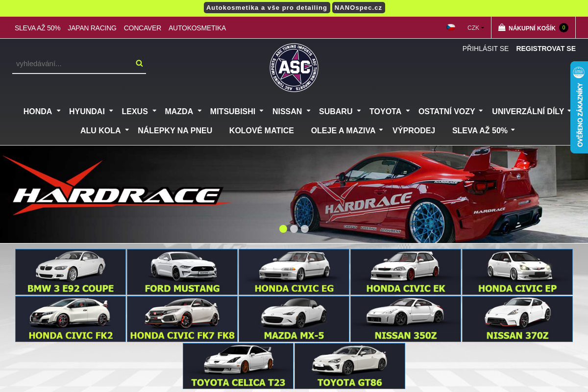This screenshot has width=588, height=392.
Task: Open the NISSAN menu item
Action: (x=287, y=111)
